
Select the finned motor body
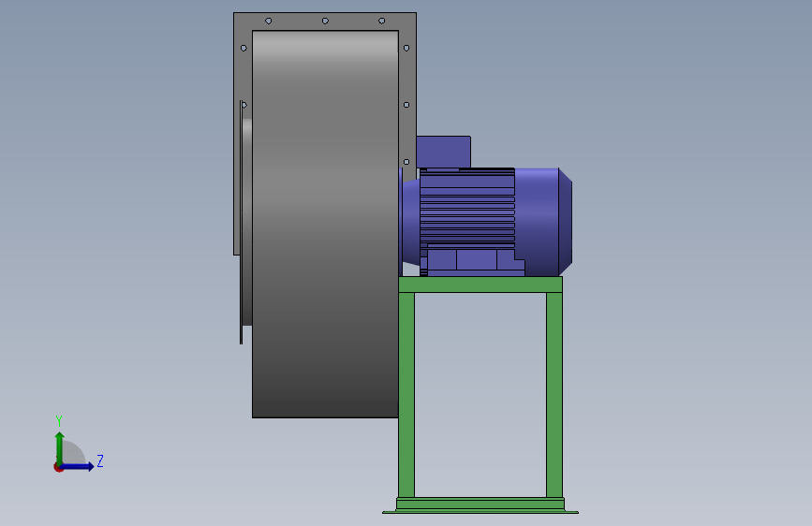pyautogui.click(x=467, y=207)
